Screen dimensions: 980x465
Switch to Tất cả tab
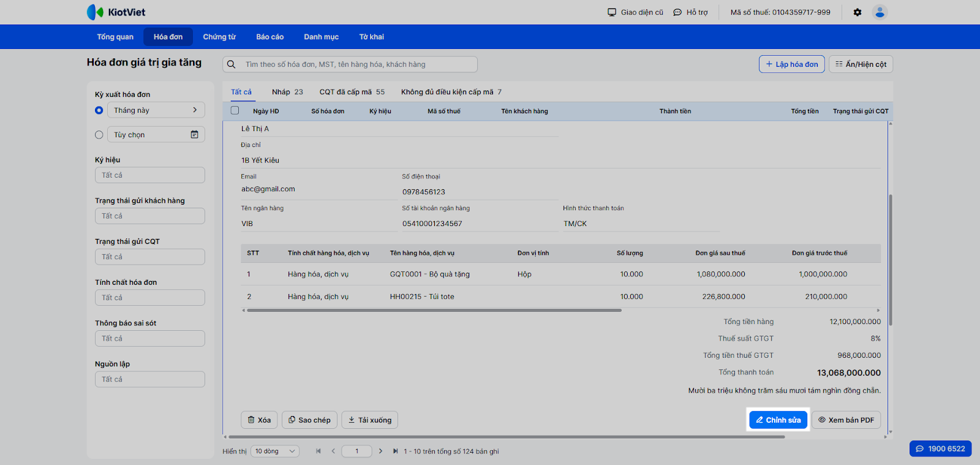[241, 92]
